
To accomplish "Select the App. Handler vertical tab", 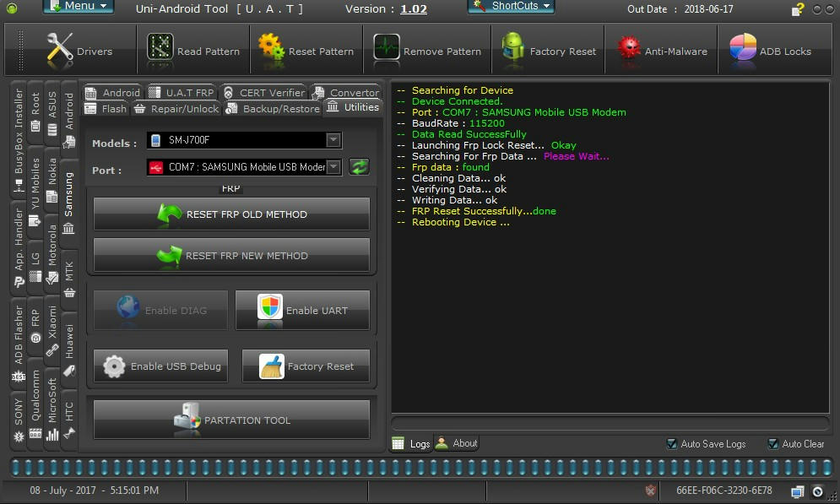I will coord(19,247).
